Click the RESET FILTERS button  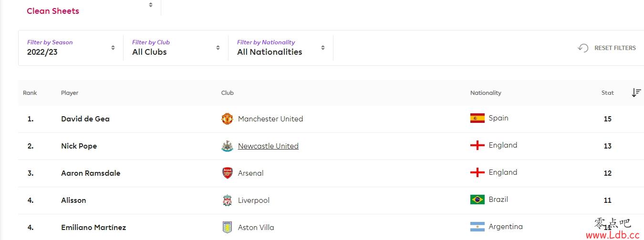tap(607, 48)
